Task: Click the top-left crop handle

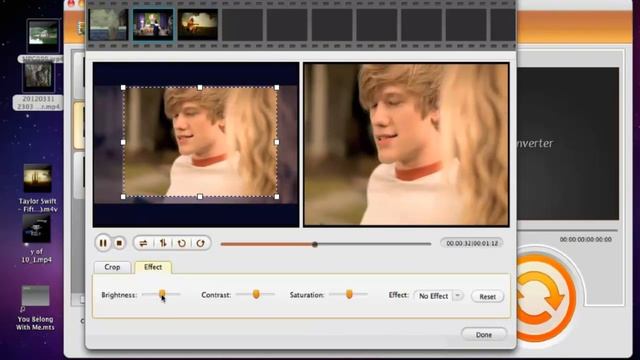Action: 123,87
